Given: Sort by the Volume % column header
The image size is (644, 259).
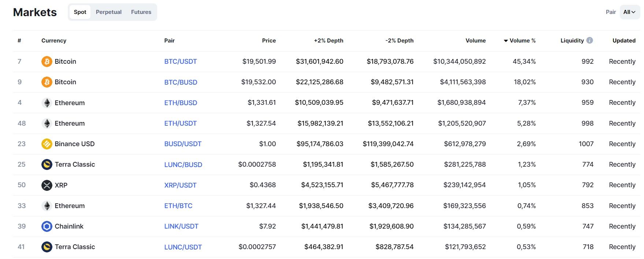Looking at the screenshot, I should [522, 41].
